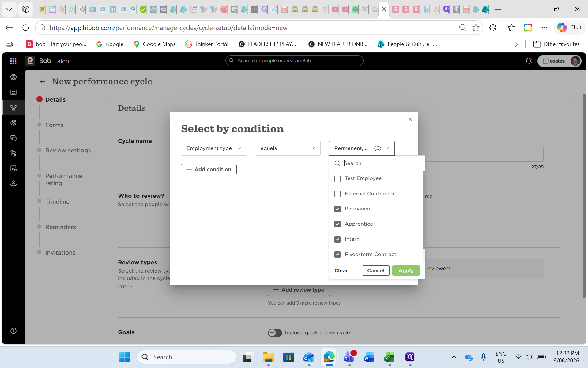
Task: Go to Invitations step
Action: point(60,253)
